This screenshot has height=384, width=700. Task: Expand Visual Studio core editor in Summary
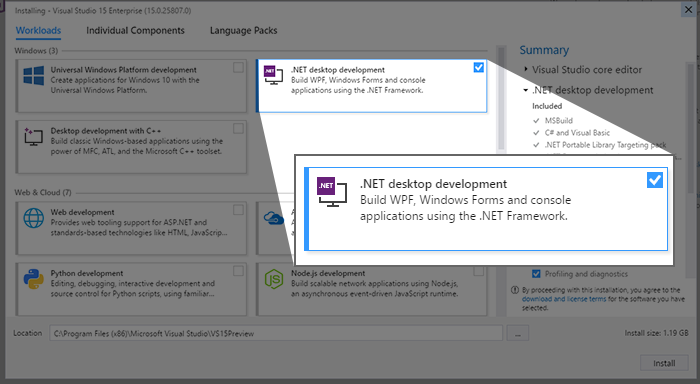tap(526, 69)
